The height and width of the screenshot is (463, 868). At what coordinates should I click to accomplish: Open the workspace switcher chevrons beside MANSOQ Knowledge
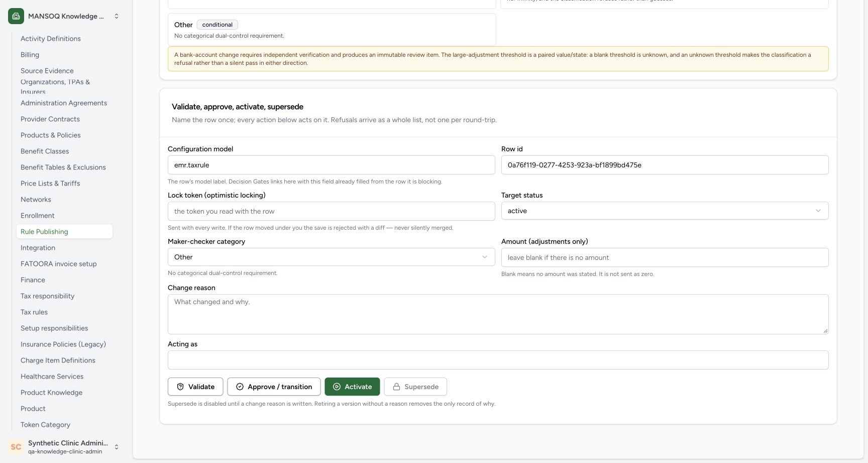click(x=117, y=16)
